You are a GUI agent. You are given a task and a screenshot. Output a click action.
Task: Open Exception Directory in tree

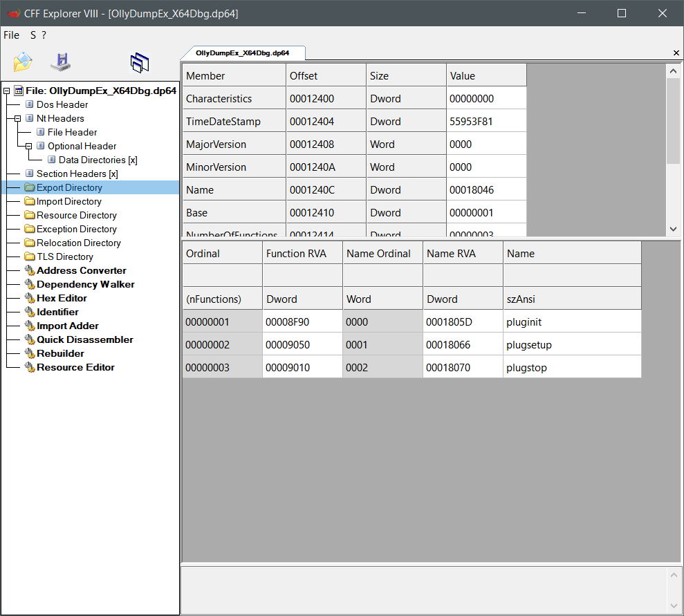pyautogui.click(x=76, y=230)
